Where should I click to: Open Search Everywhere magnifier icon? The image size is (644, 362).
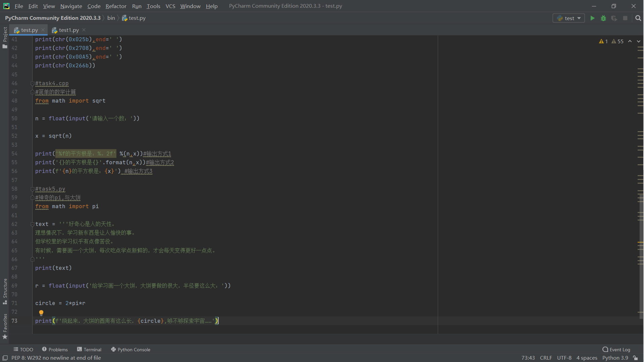(x=638, y=18)
